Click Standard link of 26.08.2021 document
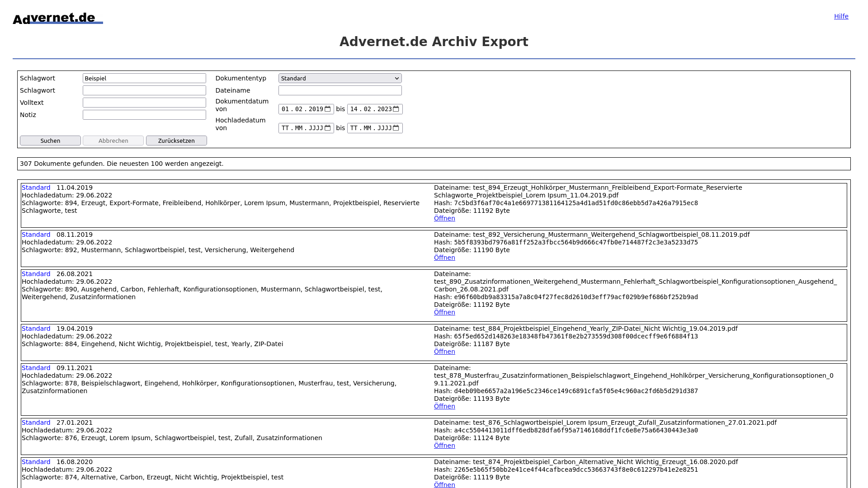The height and width of the screenshot is (488, 868). (36, 274)
